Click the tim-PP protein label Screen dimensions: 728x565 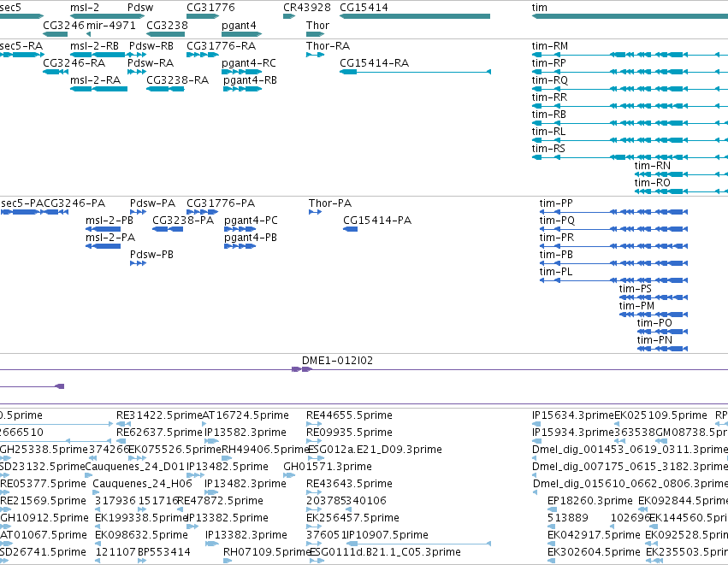pos(556,203)
